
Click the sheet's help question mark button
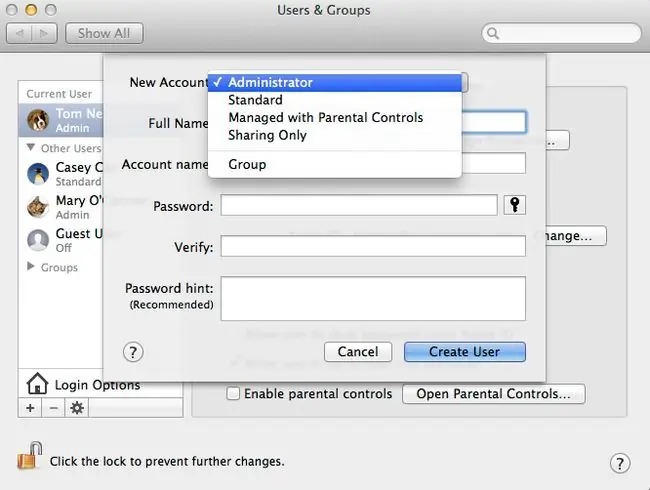(x=133, y=352)
